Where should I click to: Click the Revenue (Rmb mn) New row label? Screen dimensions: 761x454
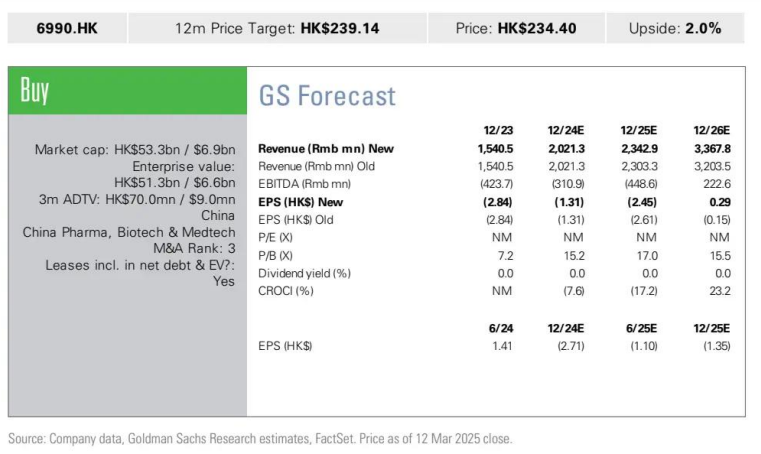(x=326, y=149)
